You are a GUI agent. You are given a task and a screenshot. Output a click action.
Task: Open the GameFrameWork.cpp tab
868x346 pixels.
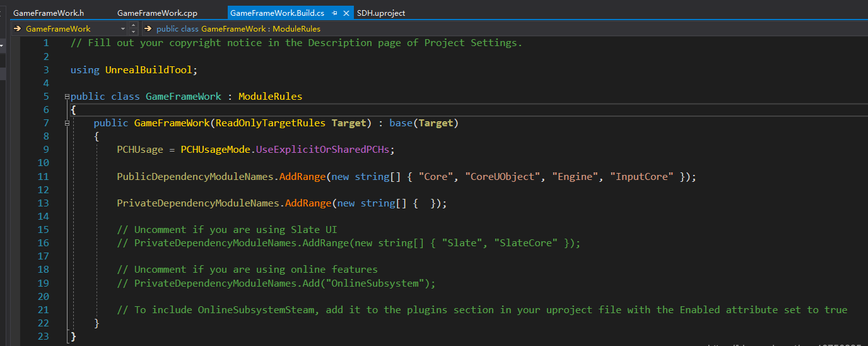pos(157,13)
